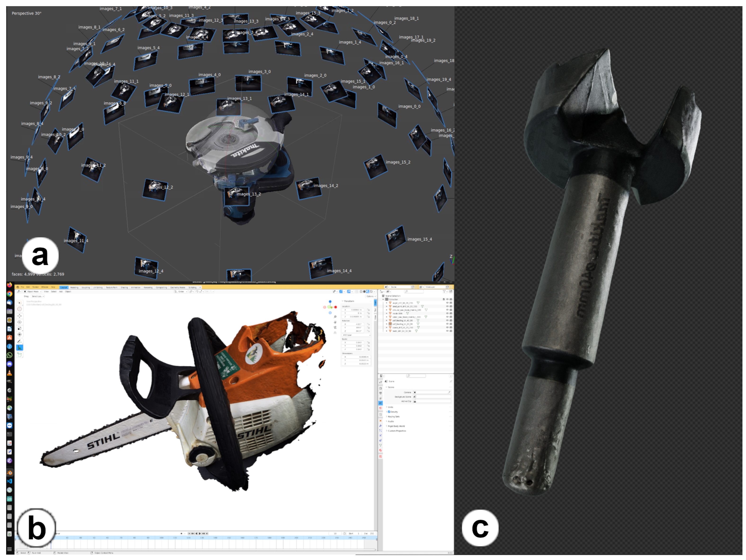This screenshot has width=746, height=560.
Task: Uncheck the Gravity checkbox
Action: [x=389, y=412]
